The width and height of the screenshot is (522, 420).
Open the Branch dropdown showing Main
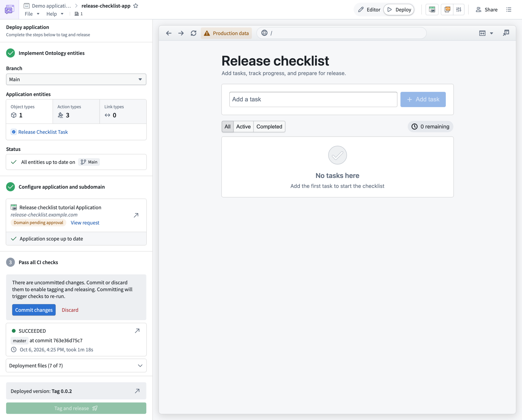[x=76, y=79]
